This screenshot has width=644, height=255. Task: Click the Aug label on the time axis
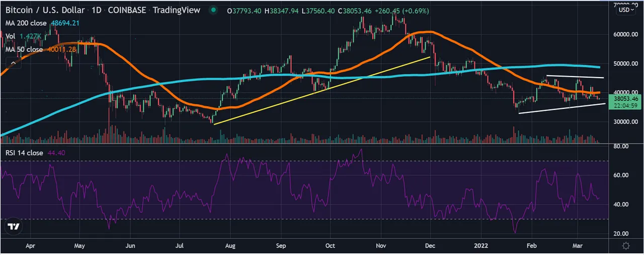click(230, 246)
